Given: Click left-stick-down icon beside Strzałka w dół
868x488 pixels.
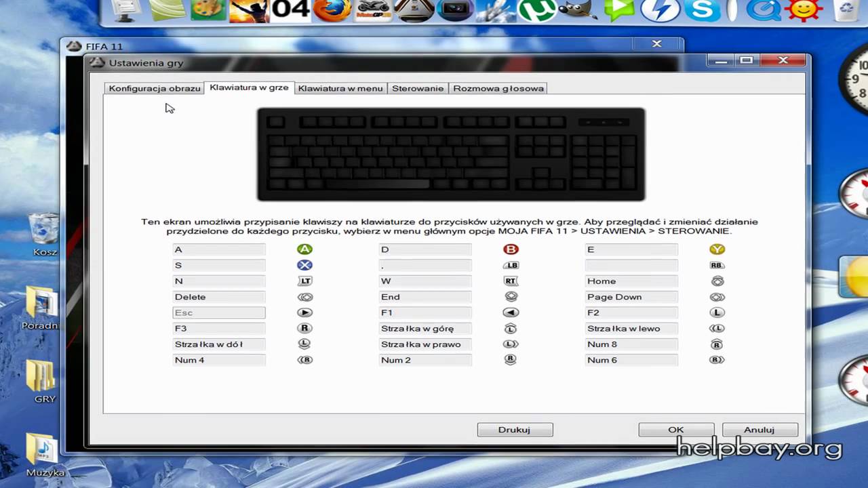Looking at the screenshot, I should (x=305, y=344).
